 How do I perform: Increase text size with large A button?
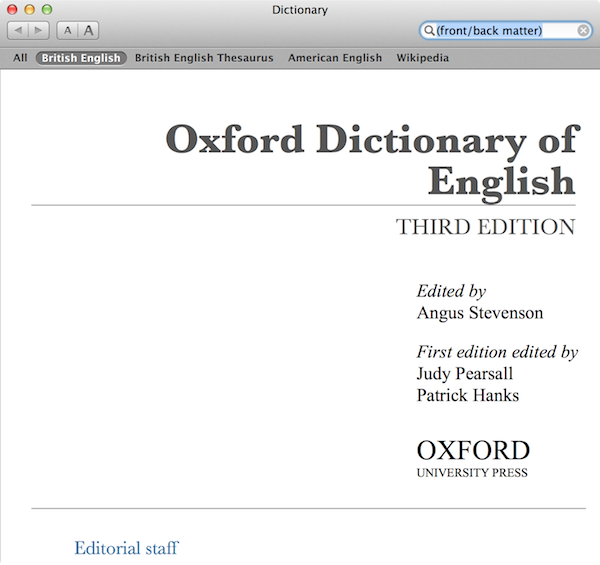click(88, 31)
